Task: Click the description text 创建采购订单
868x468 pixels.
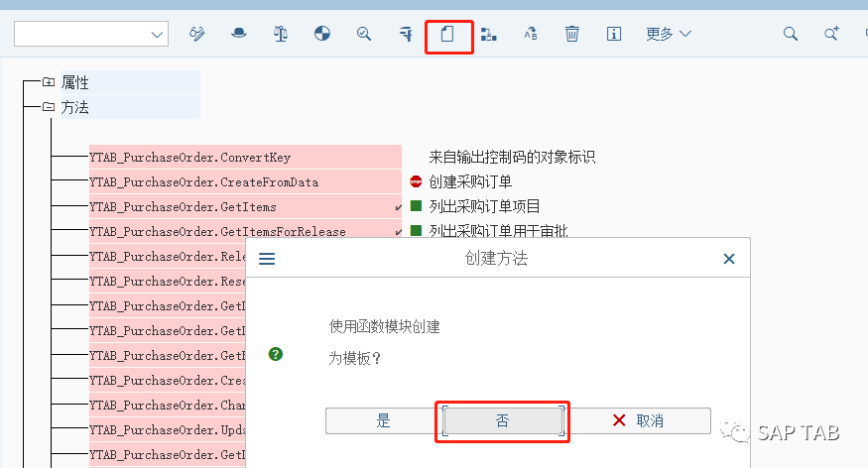Action: pyautogui.click(x=470, y=181)
